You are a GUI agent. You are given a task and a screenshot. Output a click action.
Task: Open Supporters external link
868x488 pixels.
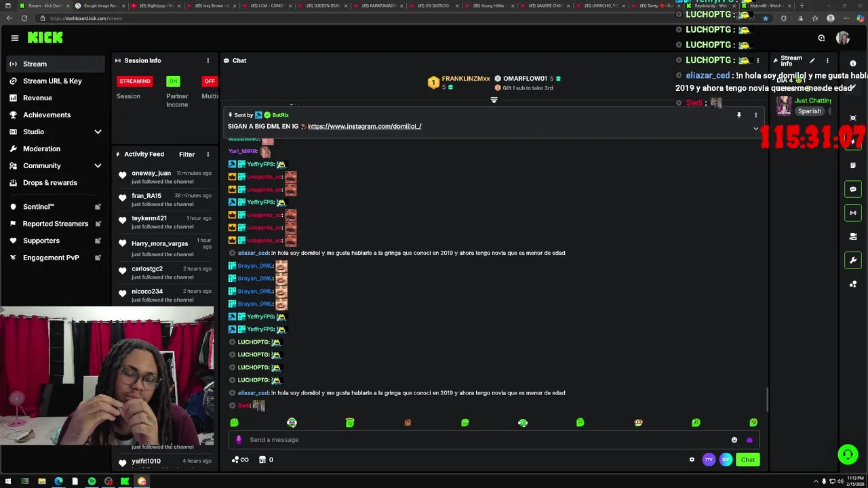click(x=98, y=241)
